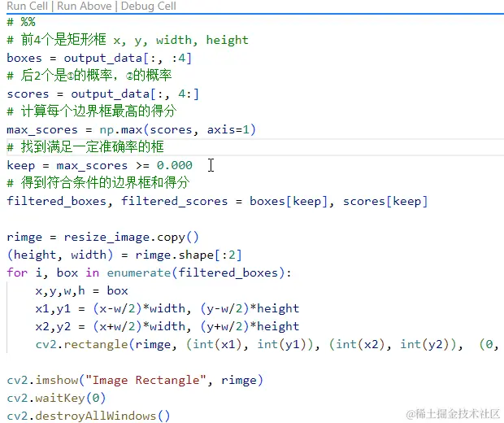Click the Run Above code lens link
504x423 pixels.
(x=85, y=6)
